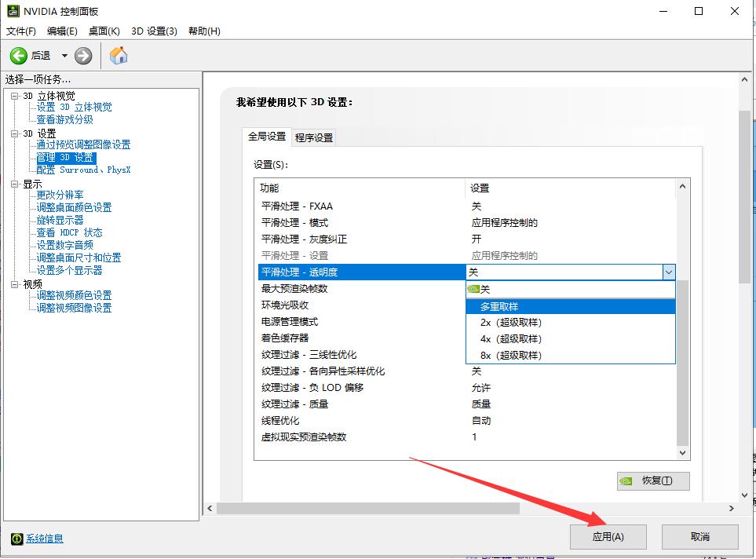
Task: Open the 桌面(K) menu
Action: [x=104, y=31]
